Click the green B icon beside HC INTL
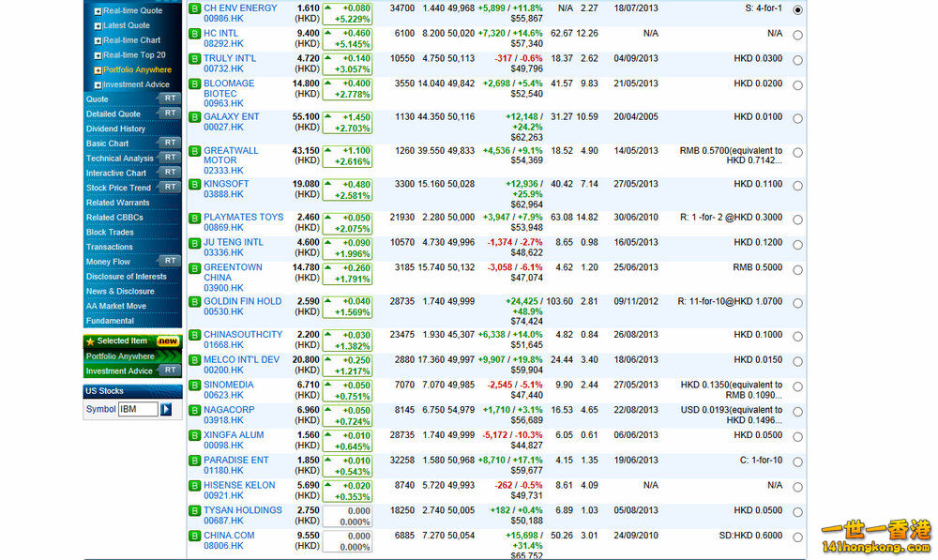 pyautogui.click(x=194, y=34)
